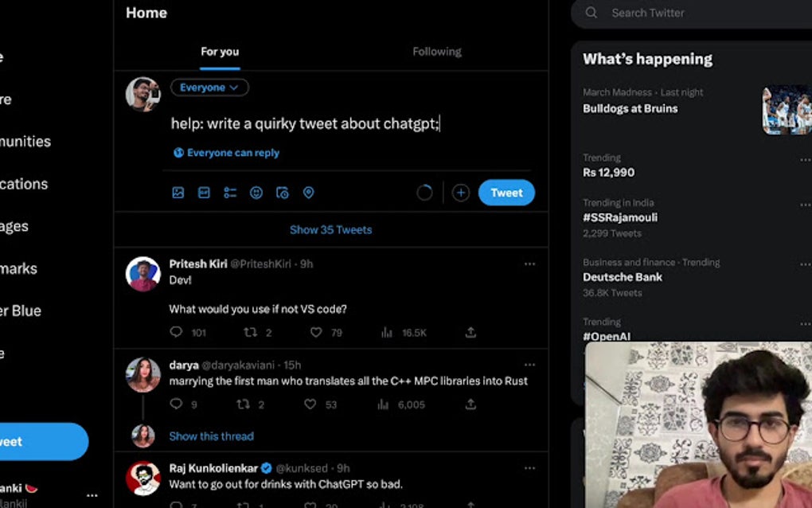Screen dimensions: 812x508
Task: Open the emoji picker
Action: pyautogui.click(x=256, y=193)
